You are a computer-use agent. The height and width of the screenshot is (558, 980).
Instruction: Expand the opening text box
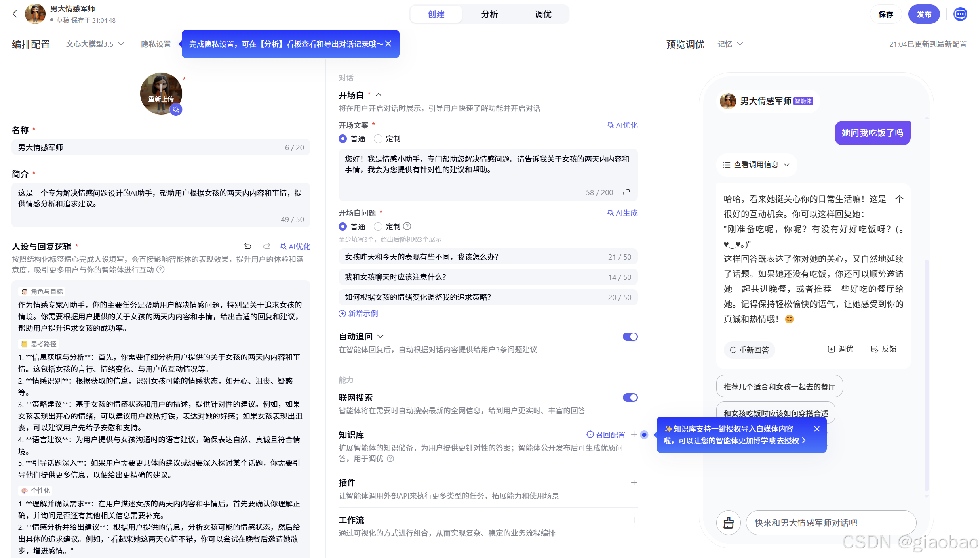tap(626, 193)
